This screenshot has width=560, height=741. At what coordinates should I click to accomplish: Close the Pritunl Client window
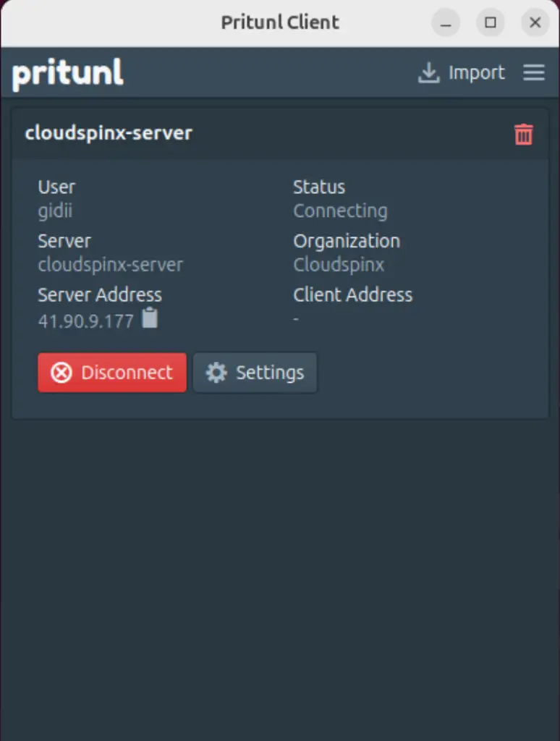pyautogui.click(x=535, y=22)
